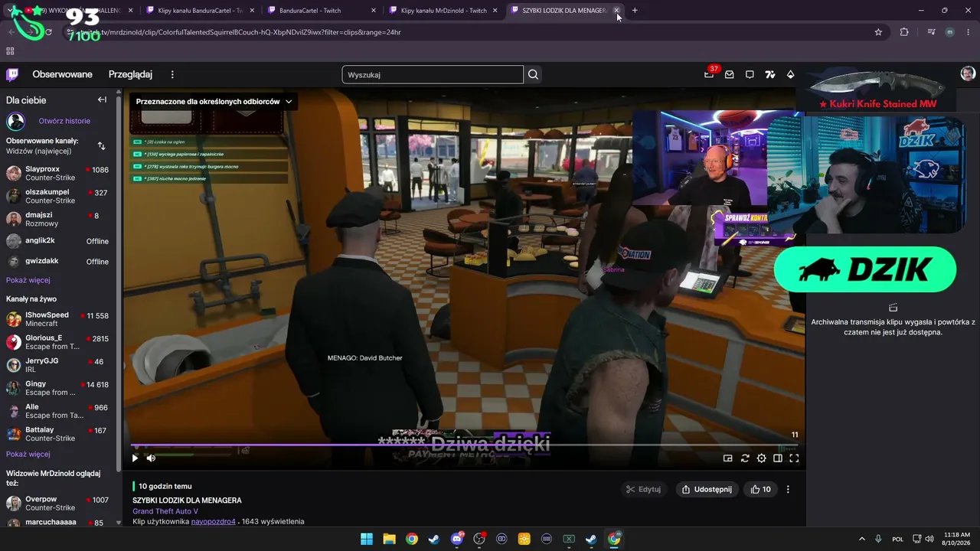
Task: Open a new Chrome tab
Action: coord(635,11)
